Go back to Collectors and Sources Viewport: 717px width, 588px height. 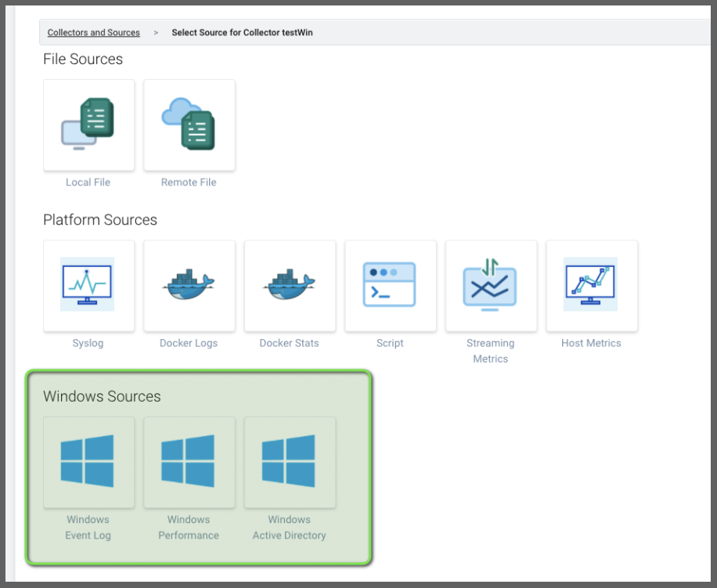94,32
